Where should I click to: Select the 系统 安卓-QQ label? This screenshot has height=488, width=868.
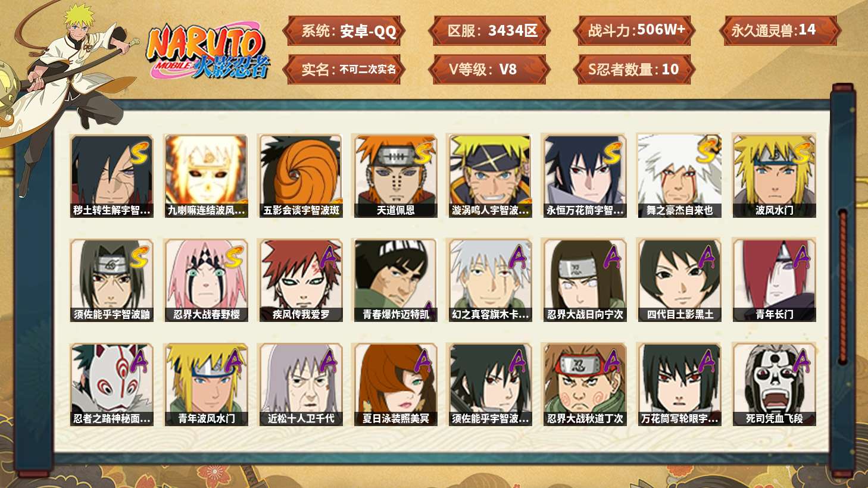click(344, 30)
